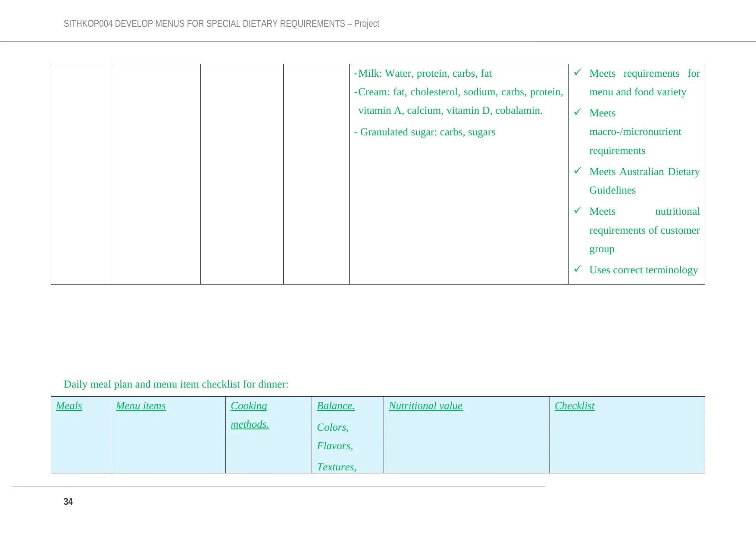Image resolution: width=756 pixels, height=535 pixels.
Task: Click the 'Nutritional value' column header
Action: pos(425,406)
